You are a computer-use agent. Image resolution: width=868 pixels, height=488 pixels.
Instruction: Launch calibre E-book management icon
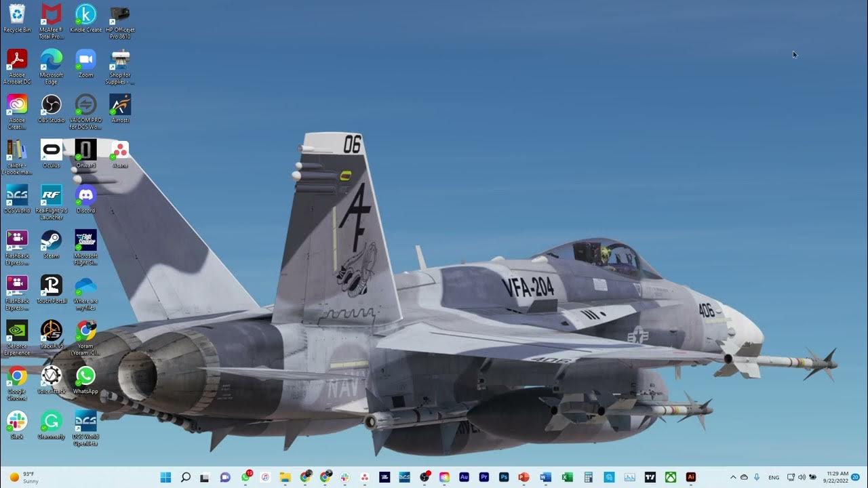(17, 157)
